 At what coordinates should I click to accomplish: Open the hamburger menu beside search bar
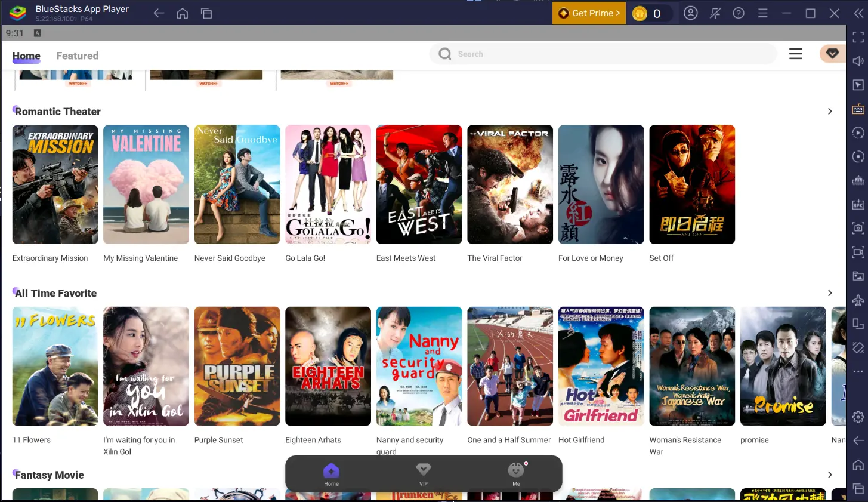click(x=796, y=54)
